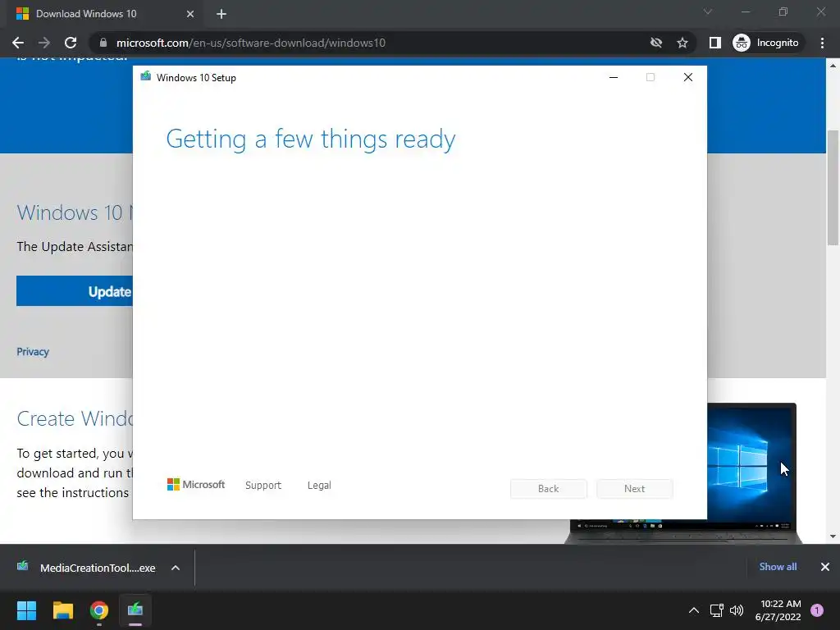
Task: Click the Next button in Setup
Action: pyautogui.click(x=635, y=489)
